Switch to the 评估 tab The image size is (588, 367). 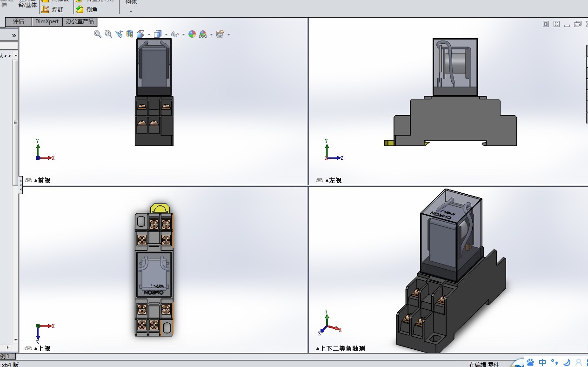[19, 21]
